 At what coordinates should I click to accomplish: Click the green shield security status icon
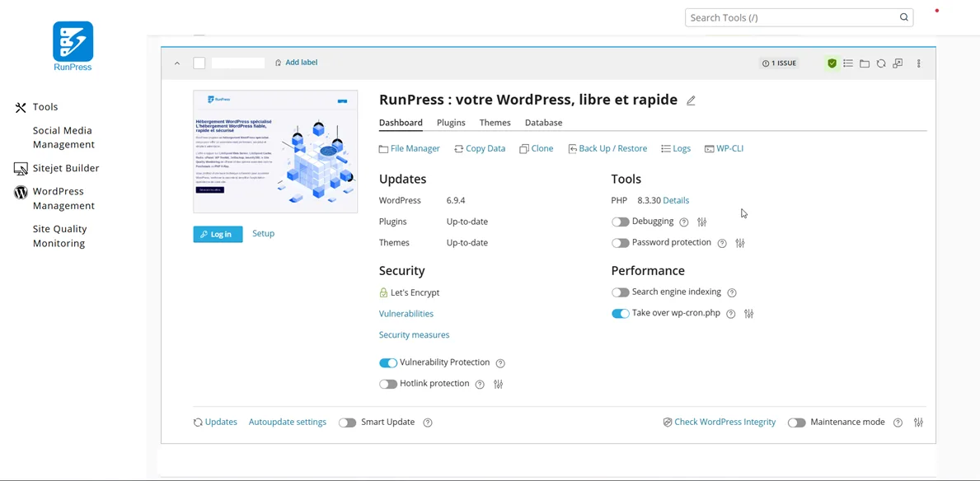[x=832, y=63]
